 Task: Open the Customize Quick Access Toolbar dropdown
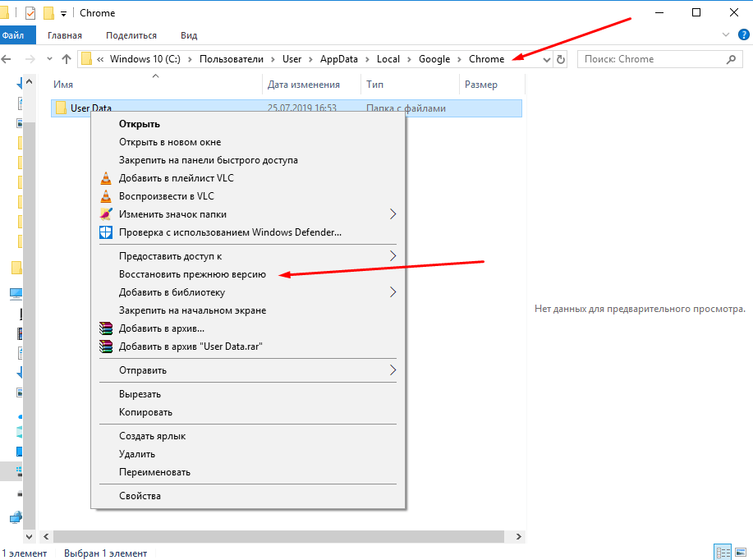63,14
